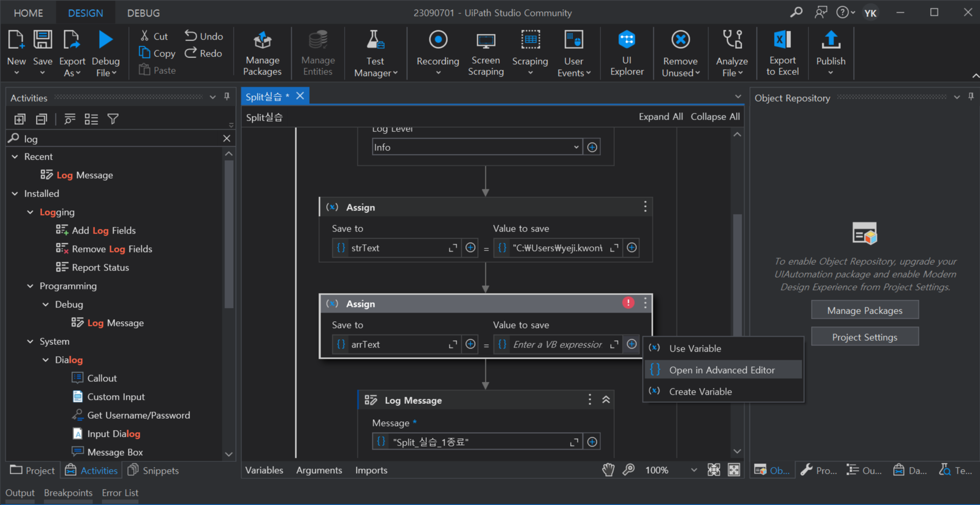
Task: Expand all activities in Activities panel
Action: [20, 119]
